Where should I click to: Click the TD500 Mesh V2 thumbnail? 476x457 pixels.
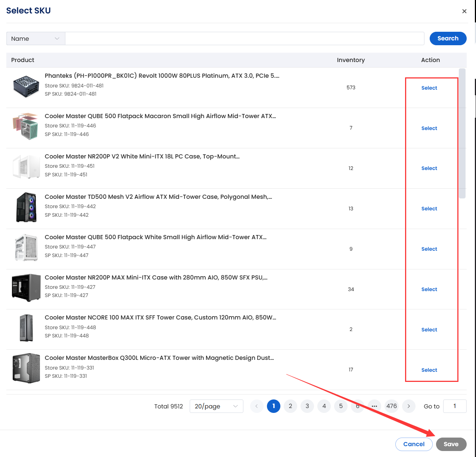[26, 207]
